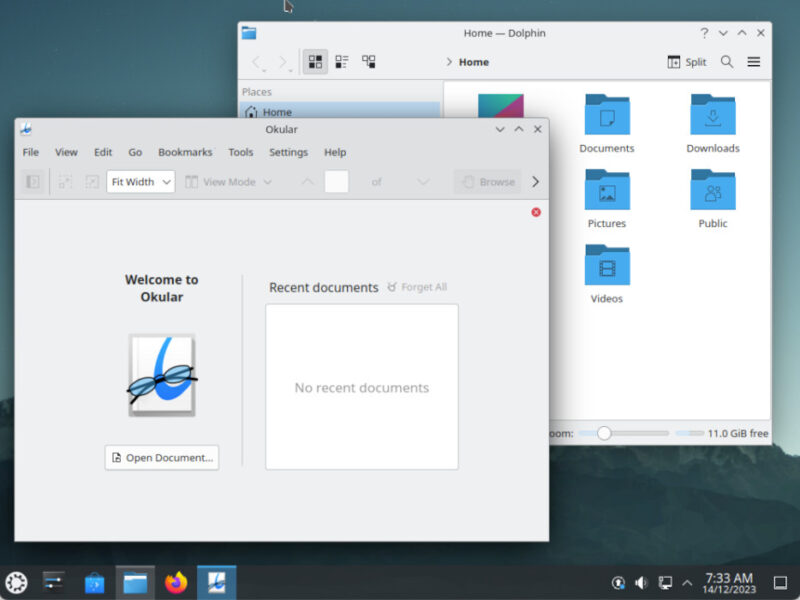Screen dimensions: 800x600
Task: Show the Okular sidebar panel
Action: tap(31, 182)
